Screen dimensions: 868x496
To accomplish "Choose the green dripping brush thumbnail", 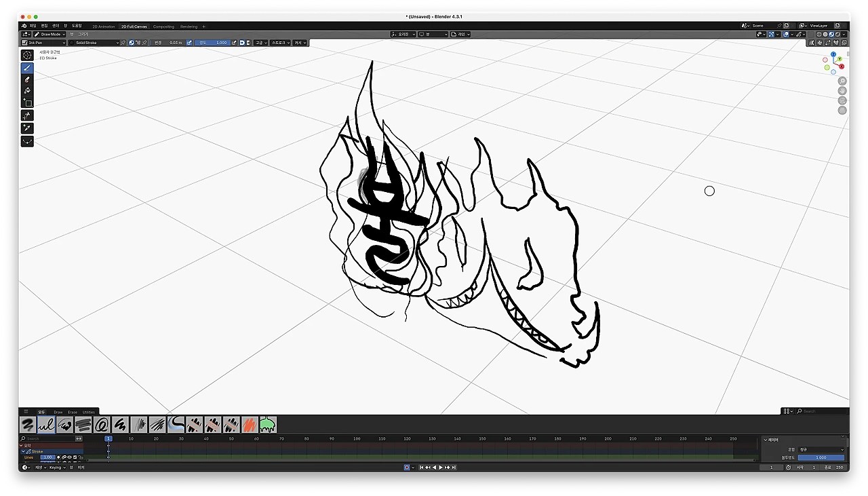I will (268, 425).
